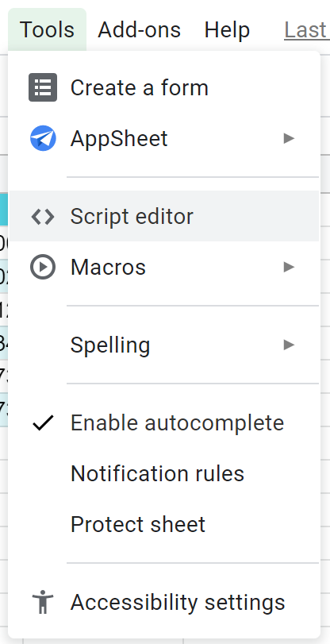This screenshot has width=330, height=644.
Task: Close the Tools menu via its header
Action: click(x=47, y=30)
